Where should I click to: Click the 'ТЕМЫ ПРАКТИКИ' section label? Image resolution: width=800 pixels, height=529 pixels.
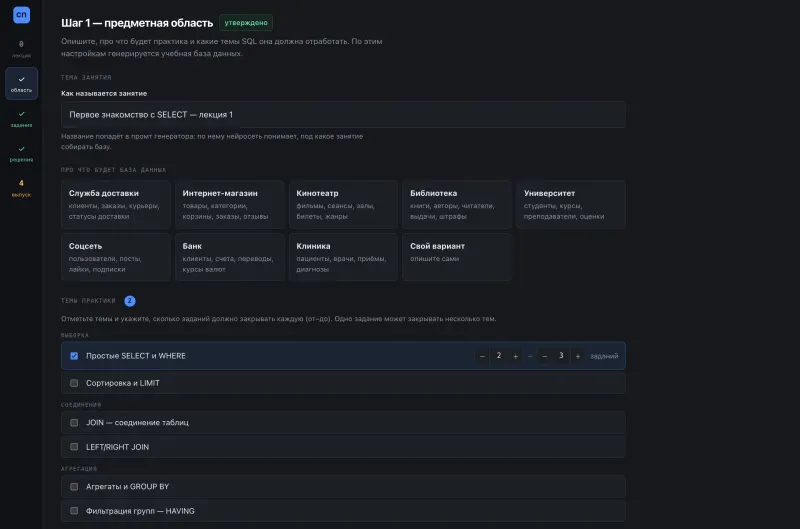coord(88,301)
